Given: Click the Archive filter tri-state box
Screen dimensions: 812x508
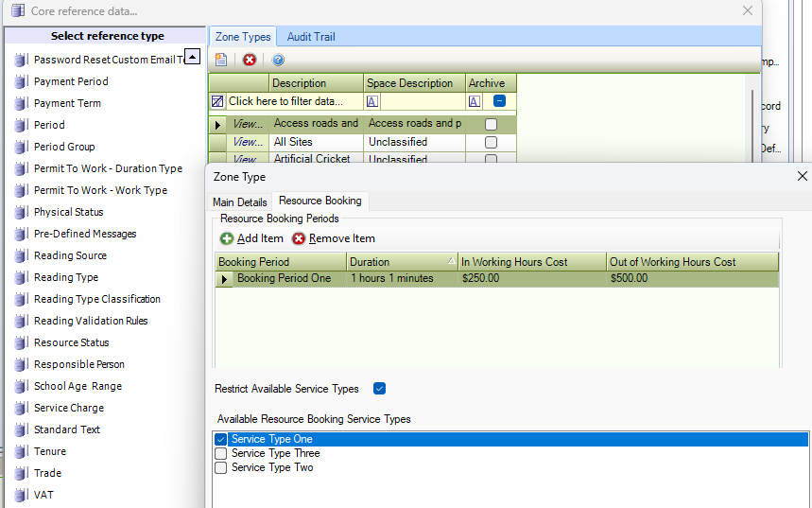Looking at the screenshot, I should 499,101.
